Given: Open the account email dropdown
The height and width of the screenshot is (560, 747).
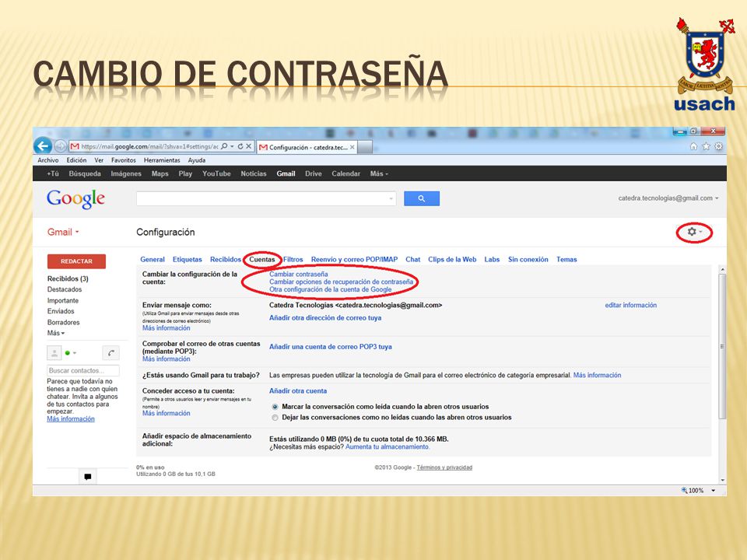Looking at the screenshot, I should (668, 198).
